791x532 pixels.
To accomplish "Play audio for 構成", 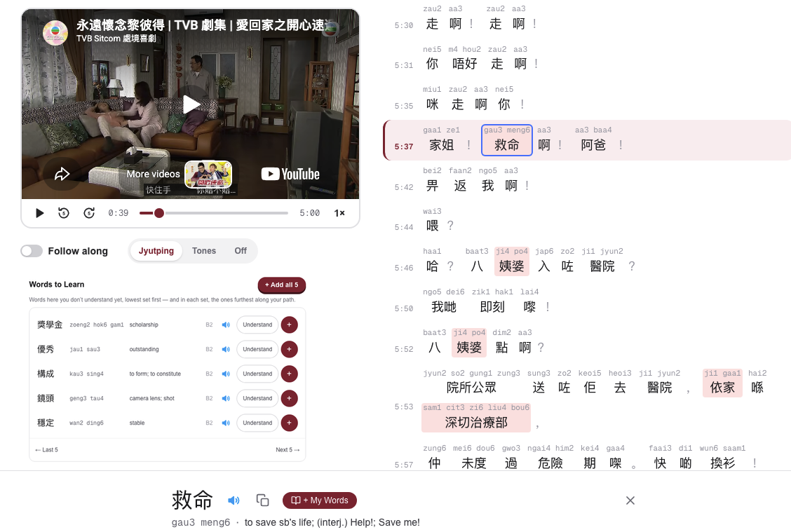I will 226,374.
